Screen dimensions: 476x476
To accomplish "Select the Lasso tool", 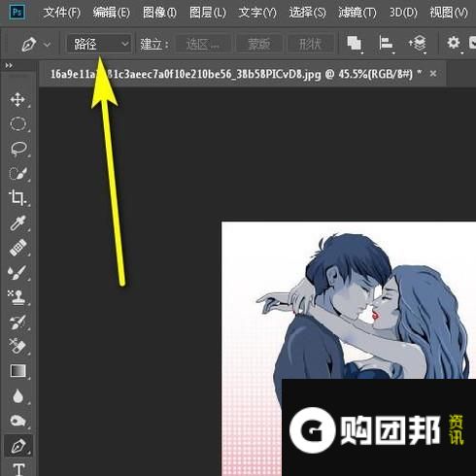I will [17, 149].
